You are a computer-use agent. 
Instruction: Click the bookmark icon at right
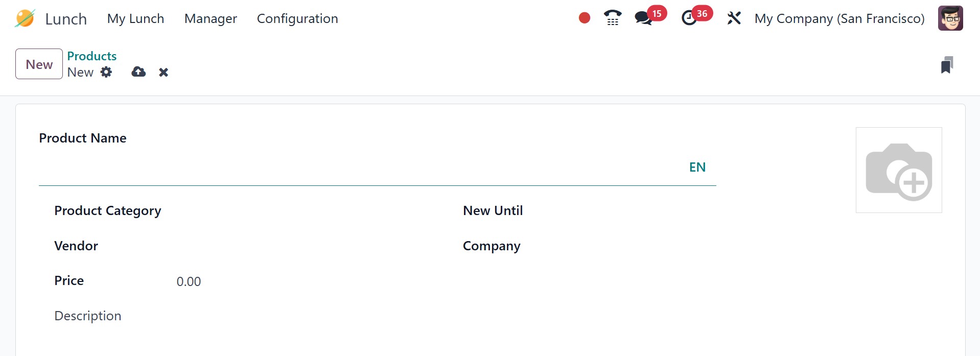(946, 65)
